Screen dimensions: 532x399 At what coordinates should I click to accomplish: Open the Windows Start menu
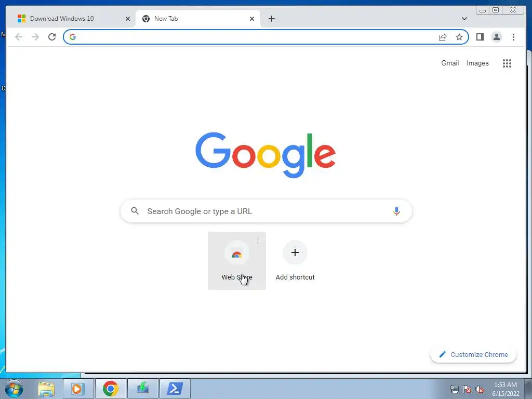pyautogui.click(x=14, y=389)
